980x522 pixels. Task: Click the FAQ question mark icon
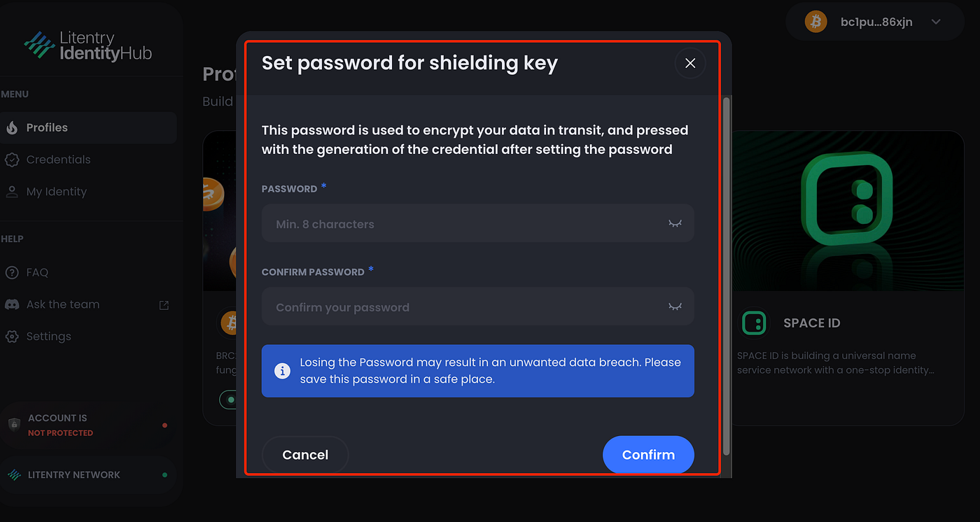click(12, 272)
